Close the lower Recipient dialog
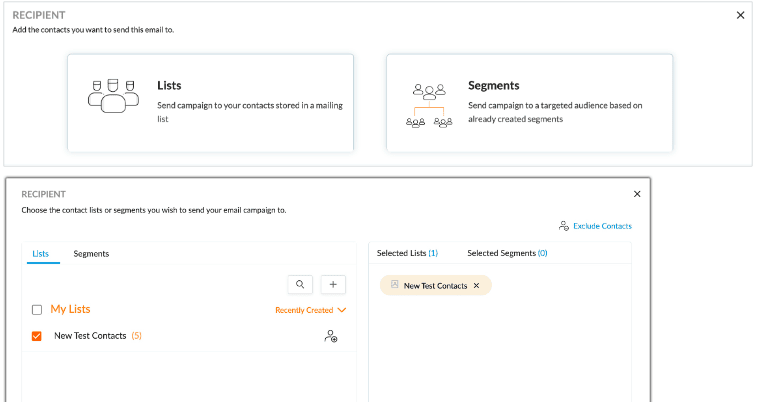This screenshot has height=402, width=761. [x=637, y=194]
